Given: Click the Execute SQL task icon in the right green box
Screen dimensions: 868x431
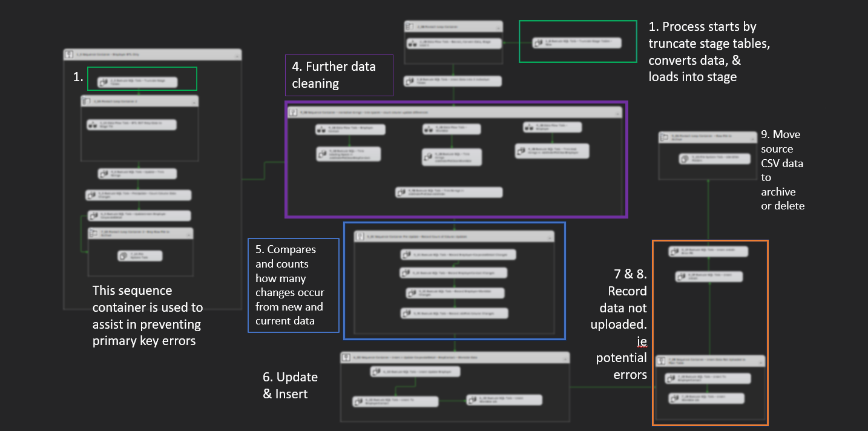Looking at the screenshot, I should pyautogui.click(x=539, y=43).
